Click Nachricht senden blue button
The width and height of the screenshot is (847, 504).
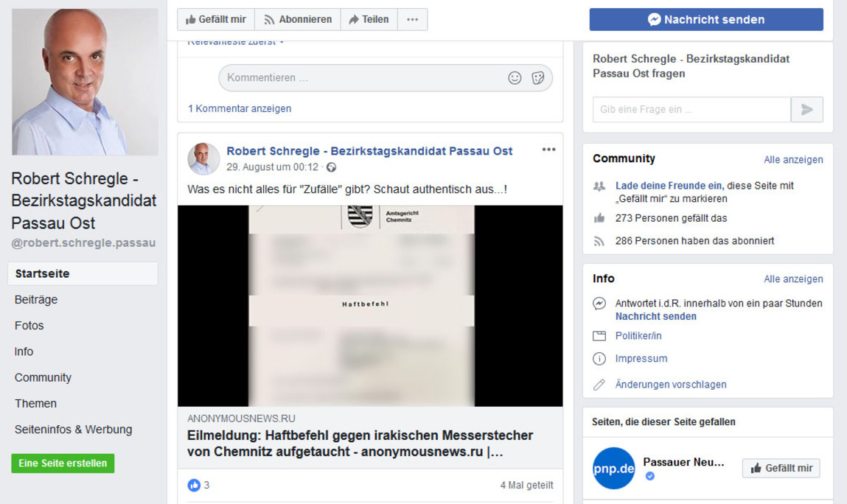706,19
